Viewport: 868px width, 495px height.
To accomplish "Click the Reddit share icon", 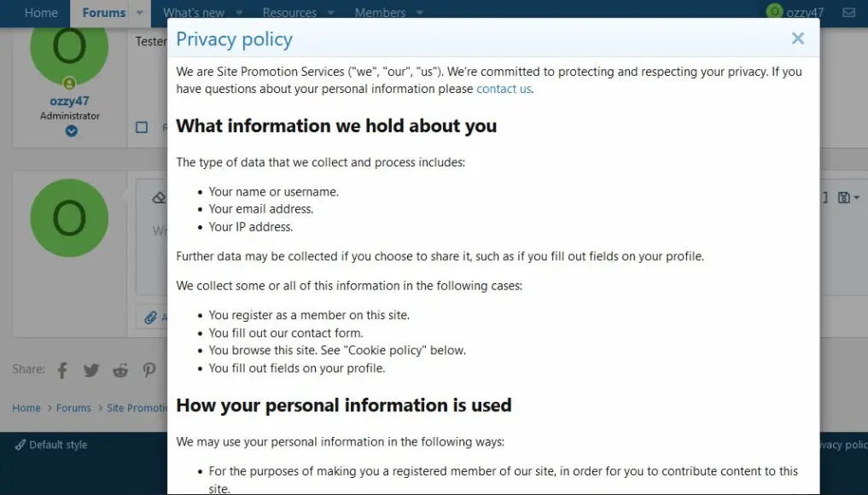I will 120,370.
